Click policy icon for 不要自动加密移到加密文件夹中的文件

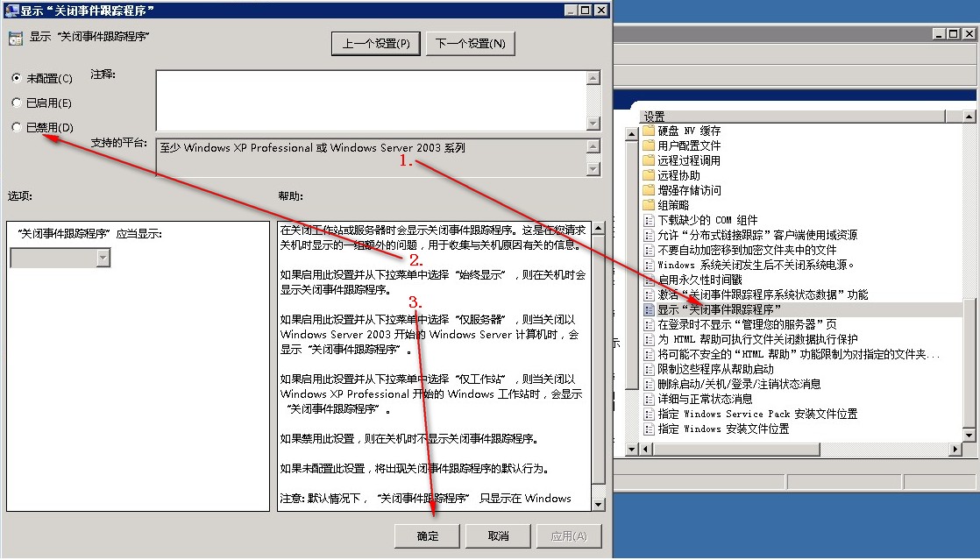(649, 250)
